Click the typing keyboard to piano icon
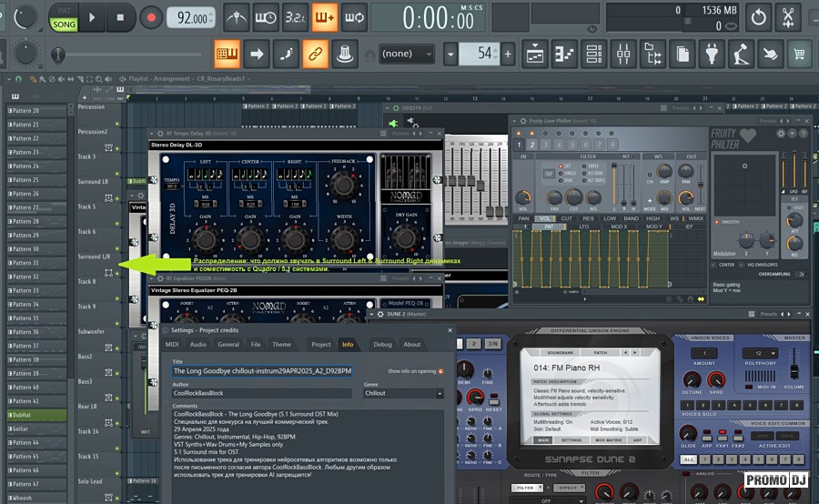Image resolution: width=819 pixels, height=504 pixels. coord(227,55)
